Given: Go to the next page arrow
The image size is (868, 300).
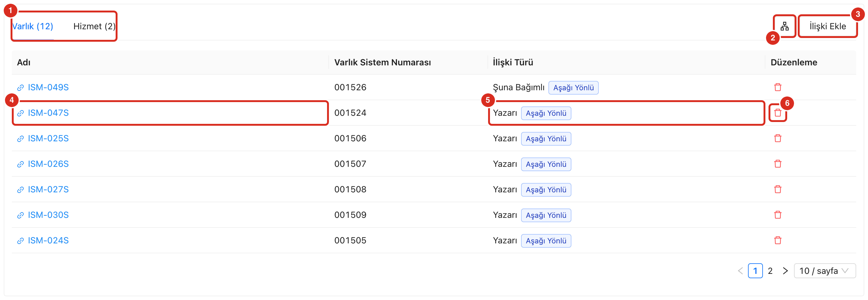Looking at the screenshot, I should pyautogui.click(x=785, y=271).
